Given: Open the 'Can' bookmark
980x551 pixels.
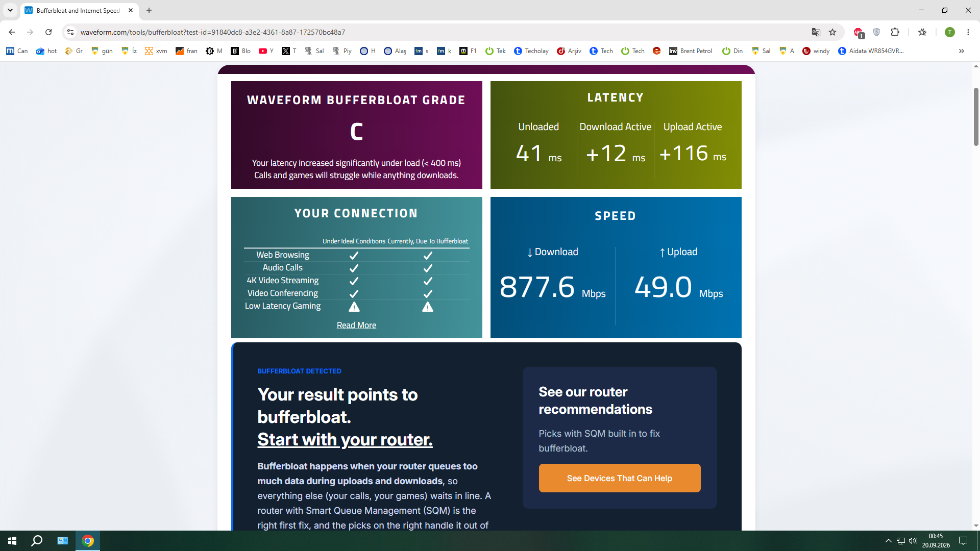Looking at the screenshot, I should [17, 51].
